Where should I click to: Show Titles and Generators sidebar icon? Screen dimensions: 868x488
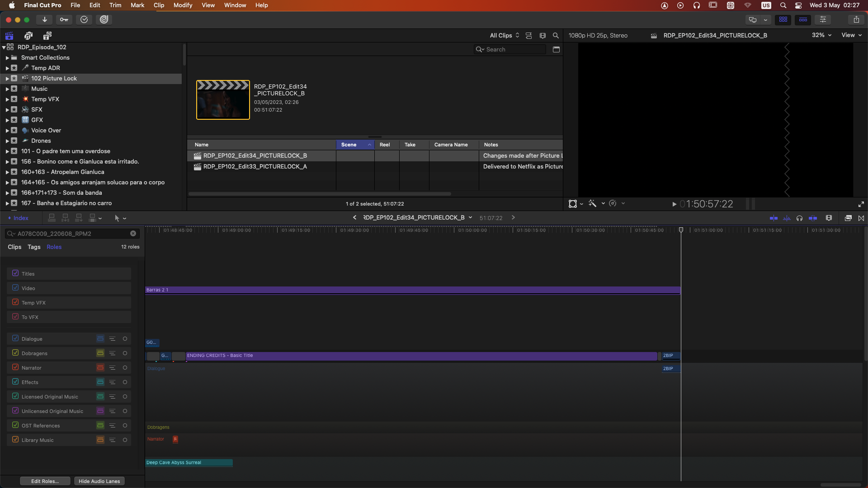(47, 36)
